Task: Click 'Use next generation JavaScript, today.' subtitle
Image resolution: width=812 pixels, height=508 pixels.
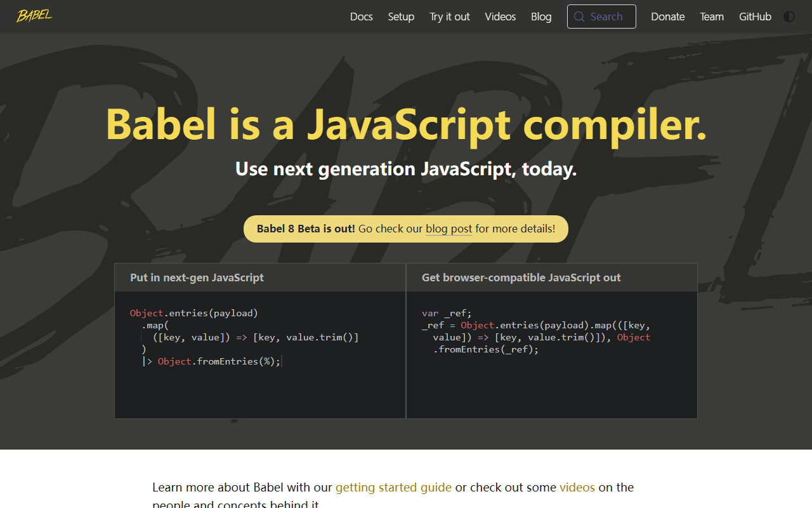Action: (406, 169)
